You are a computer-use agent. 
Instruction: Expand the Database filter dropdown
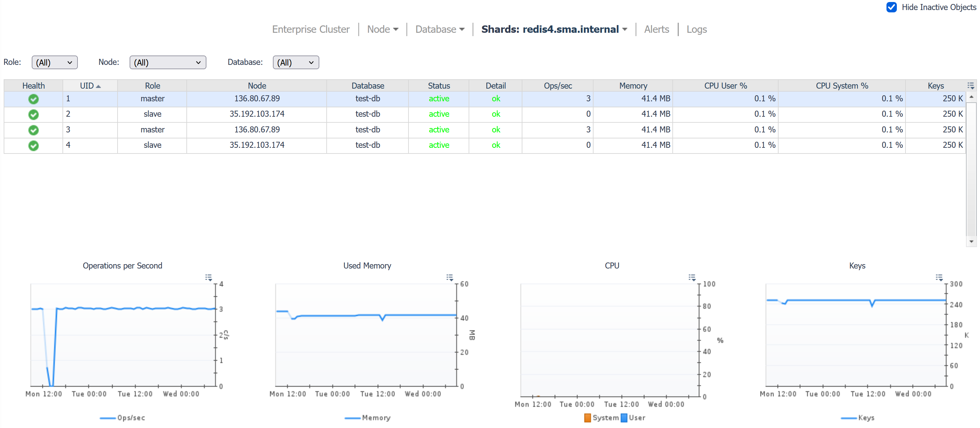point(296,63)
